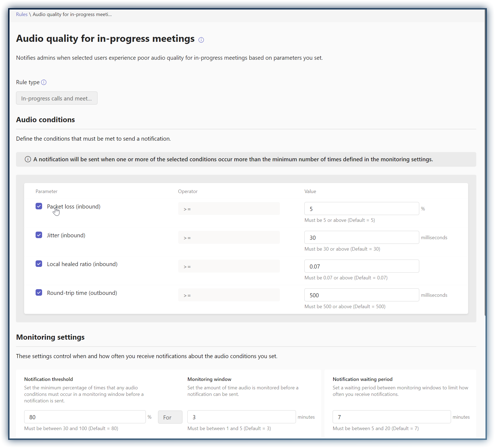Uncheck the Round-trip time (outbound) checkbox
This screenshot has width=495, height=448.
click(39, 293)
